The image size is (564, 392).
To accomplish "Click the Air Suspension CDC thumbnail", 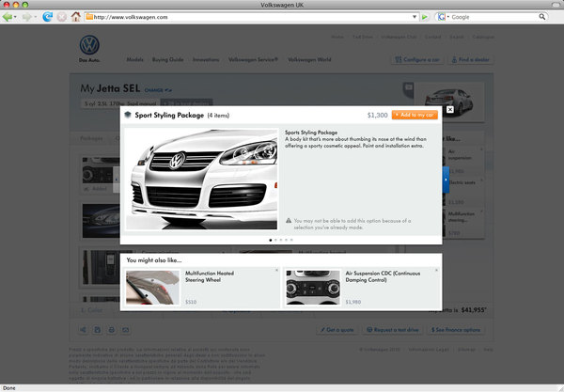I will click(x=310, y=288).
